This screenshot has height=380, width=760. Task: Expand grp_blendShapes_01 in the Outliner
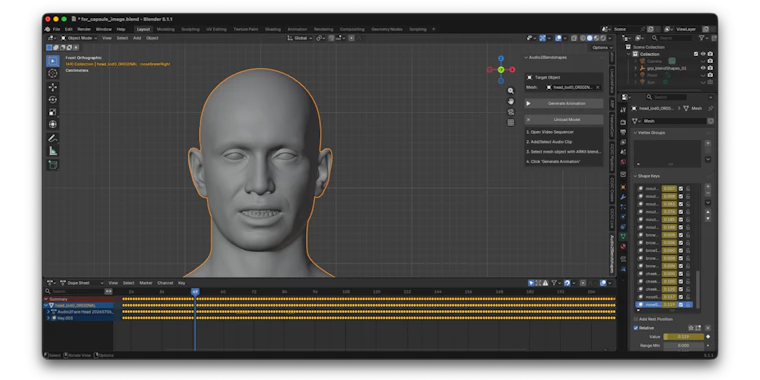click(636, 68)
